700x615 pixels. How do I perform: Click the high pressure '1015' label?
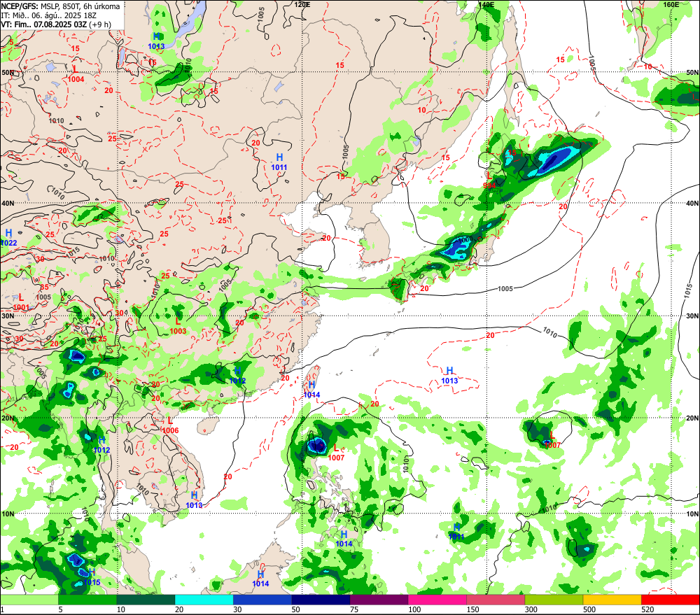click(92, 582)
